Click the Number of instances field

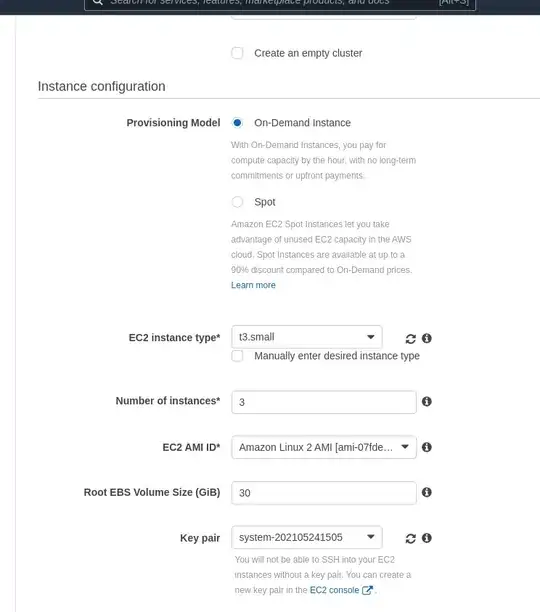(324, 402)
